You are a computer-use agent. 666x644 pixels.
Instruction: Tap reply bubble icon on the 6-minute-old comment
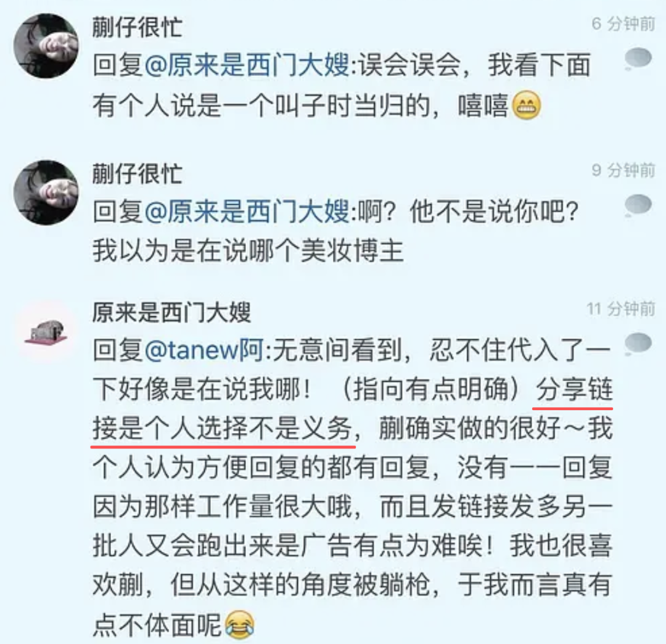pyautogui.click(x=638, y=59)
